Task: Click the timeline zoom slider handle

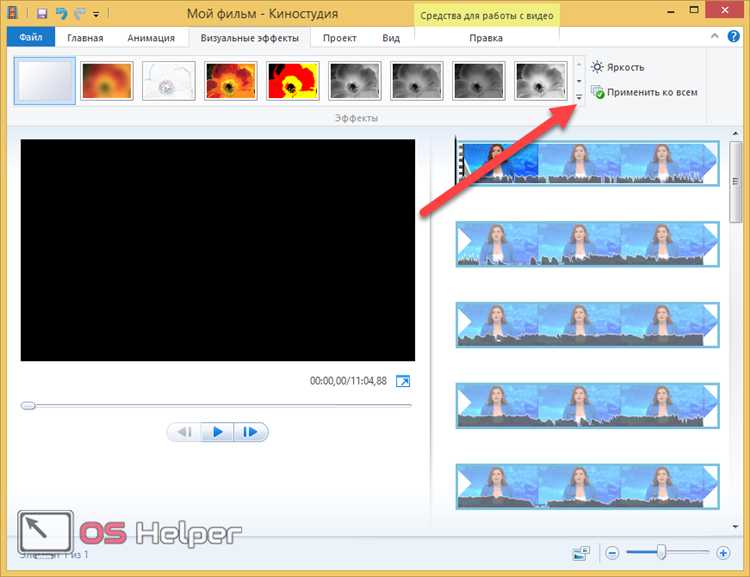Action: [662, 552]
